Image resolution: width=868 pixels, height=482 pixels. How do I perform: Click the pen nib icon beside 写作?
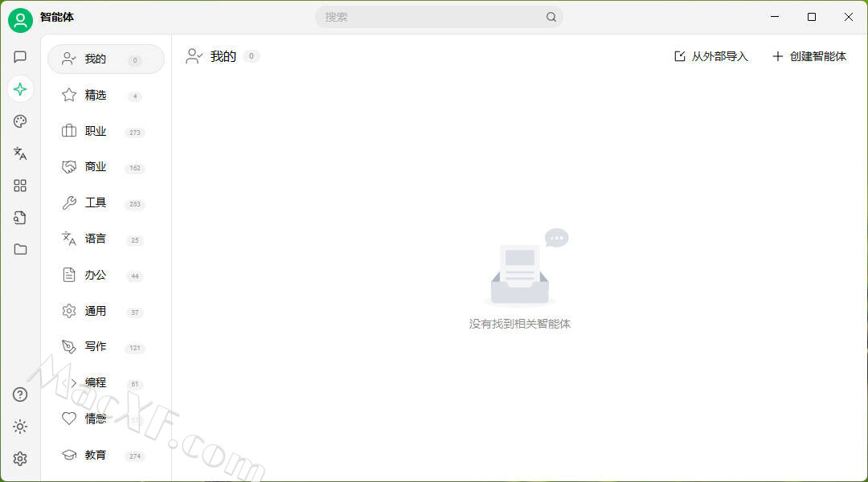coord(69,347)
